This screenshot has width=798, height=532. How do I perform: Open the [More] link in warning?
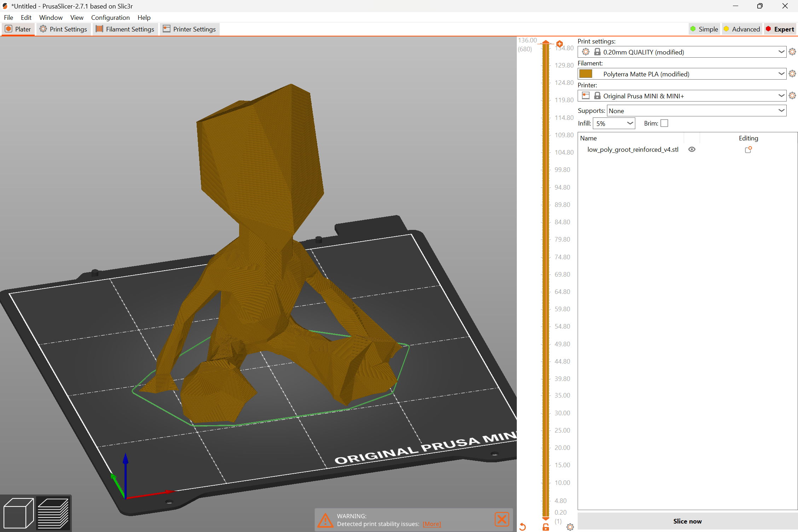pyautogui.click(x=432, y=524)
